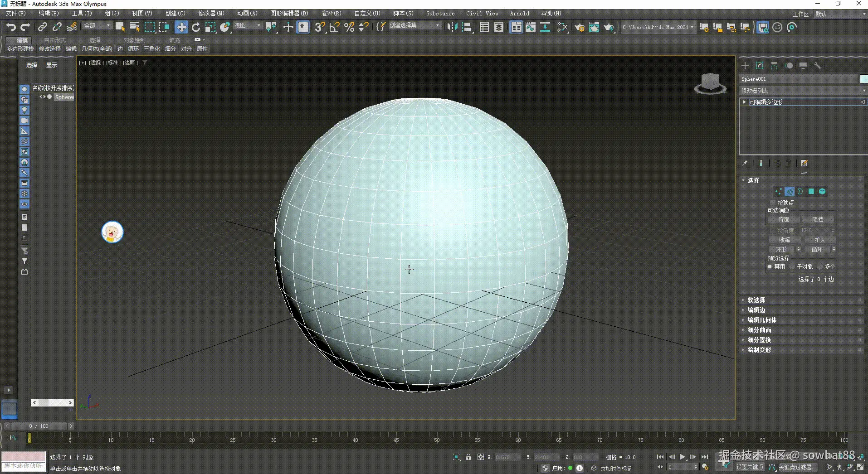The height and width of the screenshot is (474, 868).
Task: Switch to Edge sub-object mode
Action: click(x=789, y=191)
